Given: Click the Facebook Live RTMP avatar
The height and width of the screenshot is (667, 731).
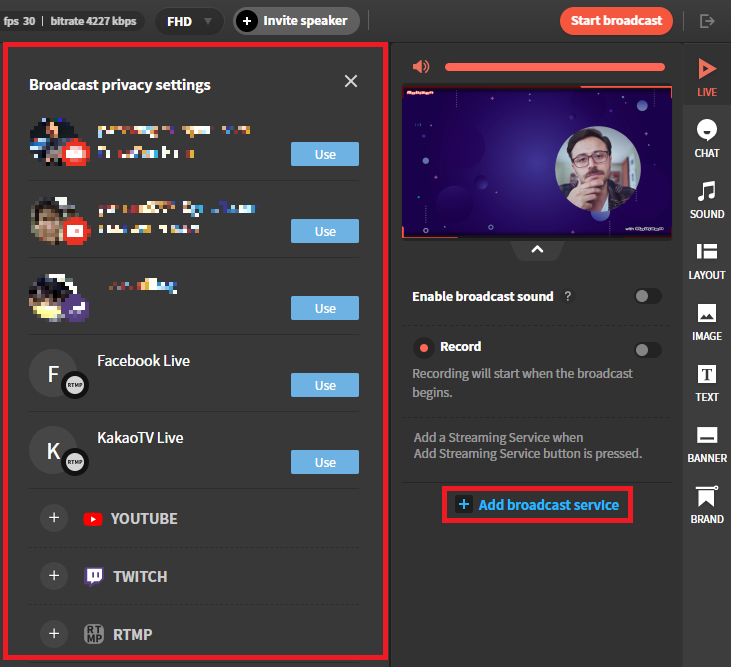Looking at the screenshot, I should [59, 374].
